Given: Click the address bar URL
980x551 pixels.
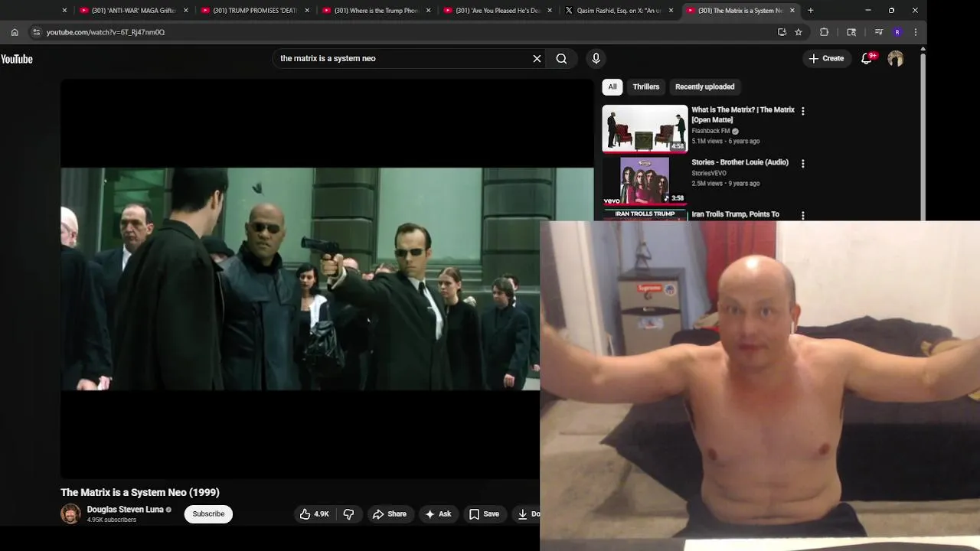Looking at the screenshot, I should point(106,32).
